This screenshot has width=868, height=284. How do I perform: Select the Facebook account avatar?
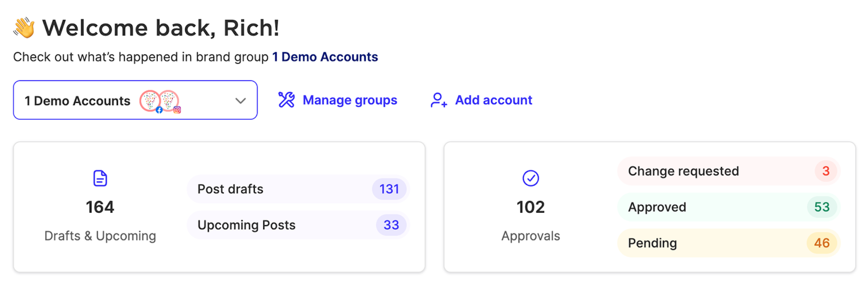coord(150,101)
